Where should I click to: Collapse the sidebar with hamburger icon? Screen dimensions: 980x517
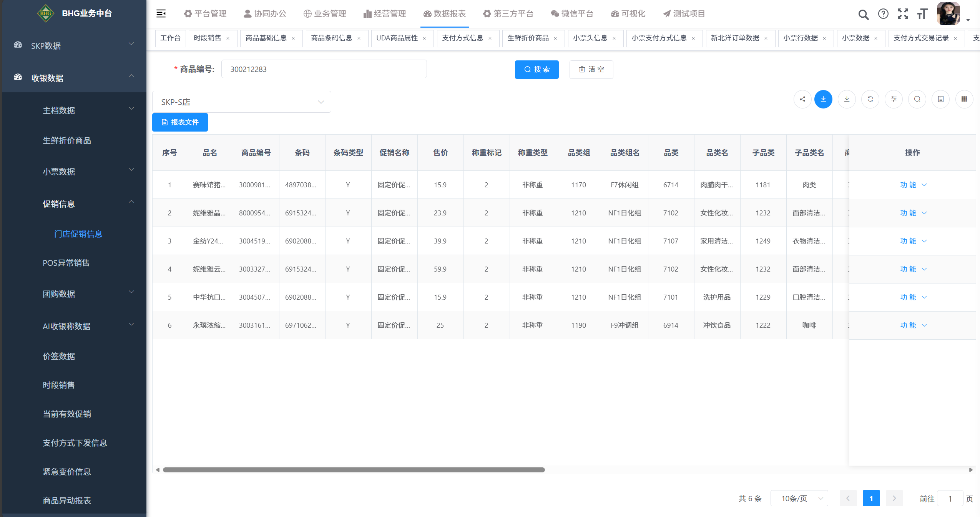pos(161,14)
